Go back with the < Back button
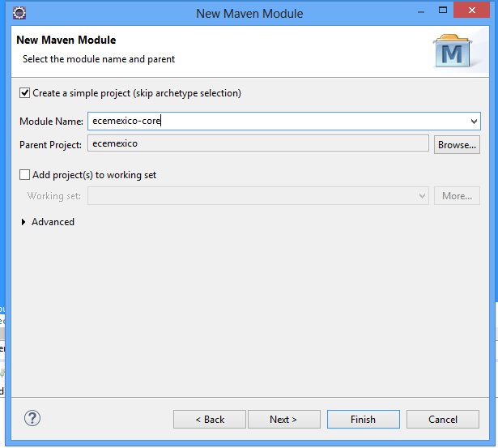 tap(210, 419)
